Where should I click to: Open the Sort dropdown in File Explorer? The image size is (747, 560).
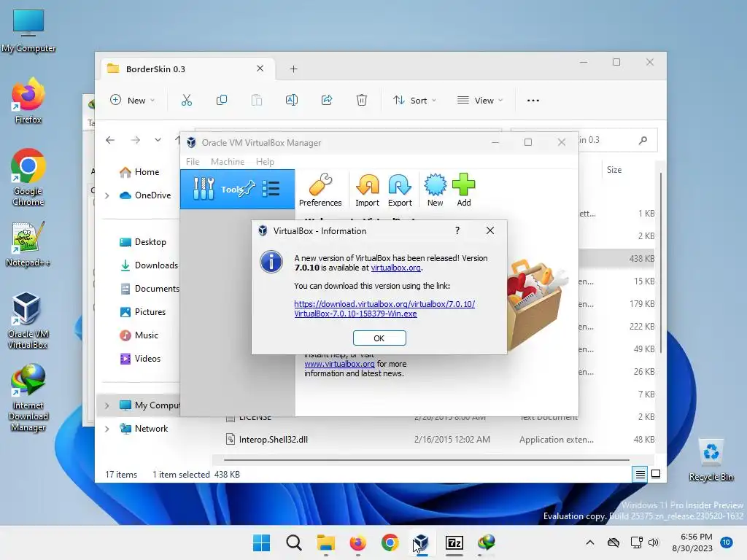[414, 101]
